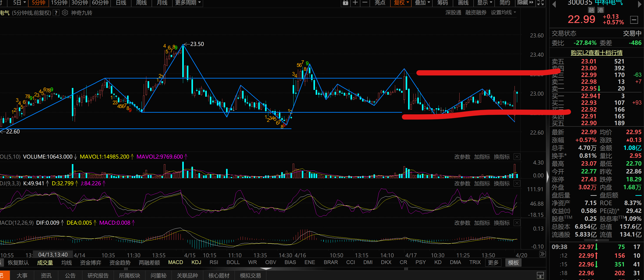The height and width of the screenshot is (280, 644).
Task: Open the 所属板块 sector tab
Action: tap(129, 275)
